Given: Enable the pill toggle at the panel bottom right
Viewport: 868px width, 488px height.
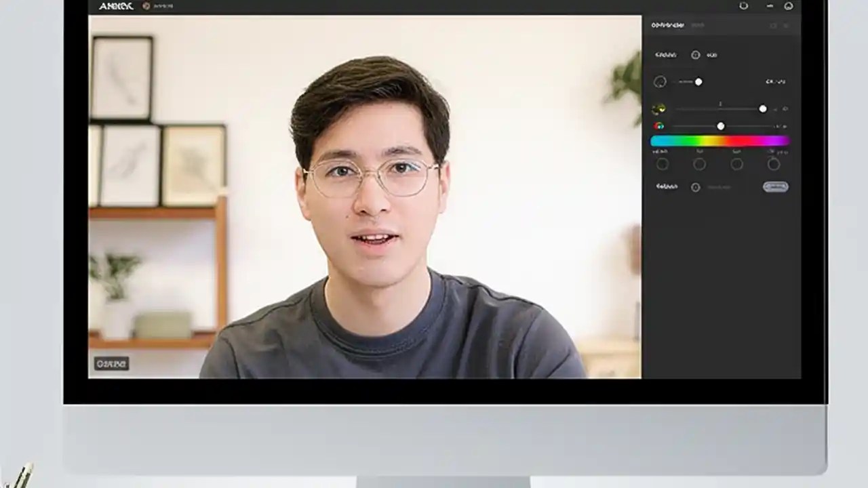Looking at the screenshot, I should click(776, 186).
